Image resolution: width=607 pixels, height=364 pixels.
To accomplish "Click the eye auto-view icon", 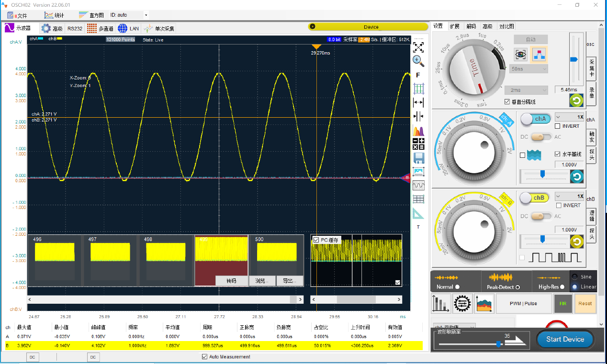I will (x=521, y=55).
